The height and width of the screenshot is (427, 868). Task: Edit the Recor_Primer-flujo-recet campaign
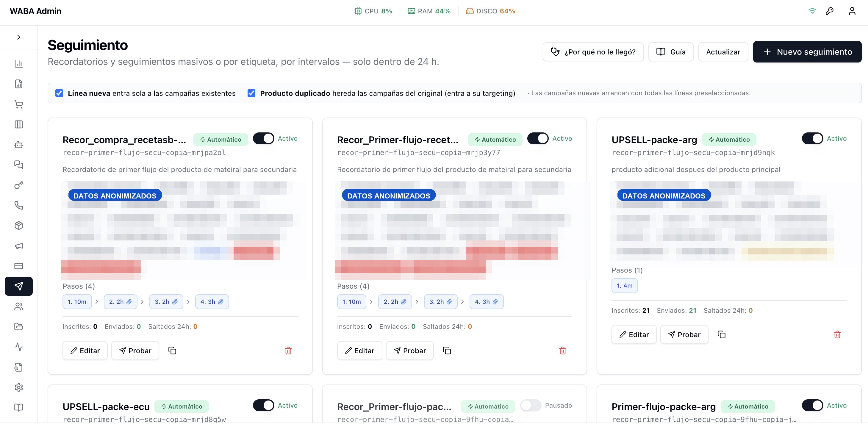click(359, 351)
